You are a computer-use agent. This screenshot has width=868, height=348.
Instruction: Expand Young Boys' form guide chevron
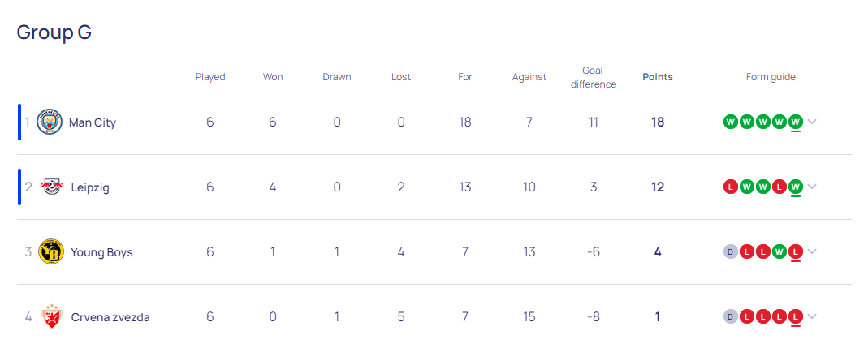coord(812,251)
